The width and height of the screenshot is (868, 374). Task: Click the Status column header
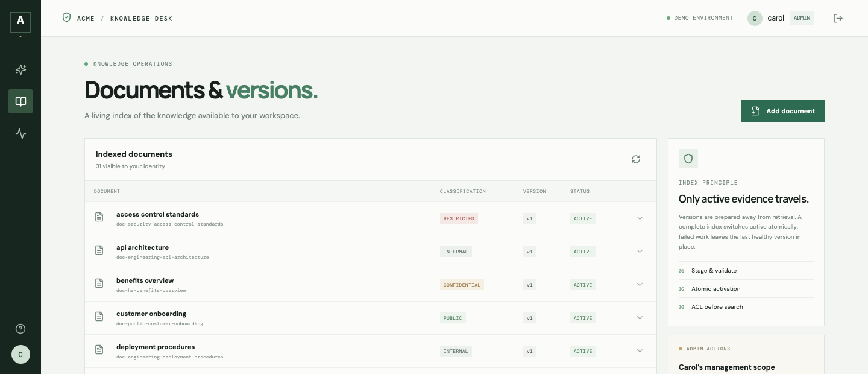pyautogui.click(x=580, y=191)
